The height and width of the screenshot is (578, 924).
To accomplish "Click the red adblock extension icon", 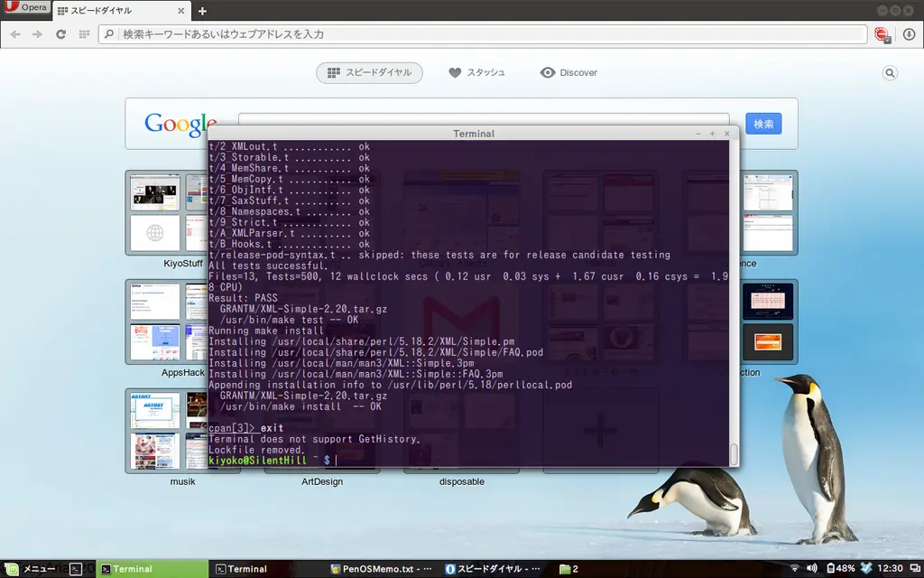I will click(x=882, y=34).
